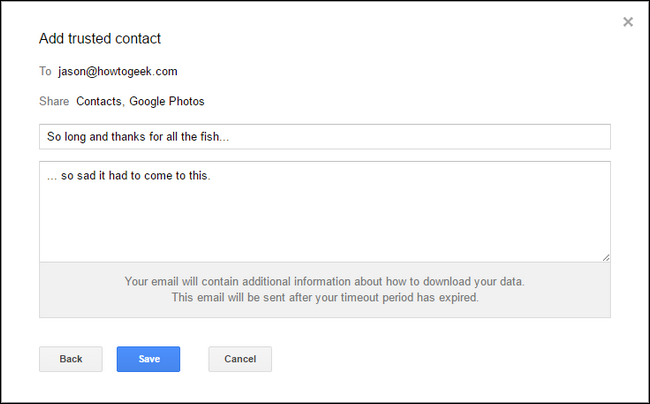Click the 'so sad it had' message text
Image resolution: width=650 pixels, height=404 pixels.
pos(94,176)
